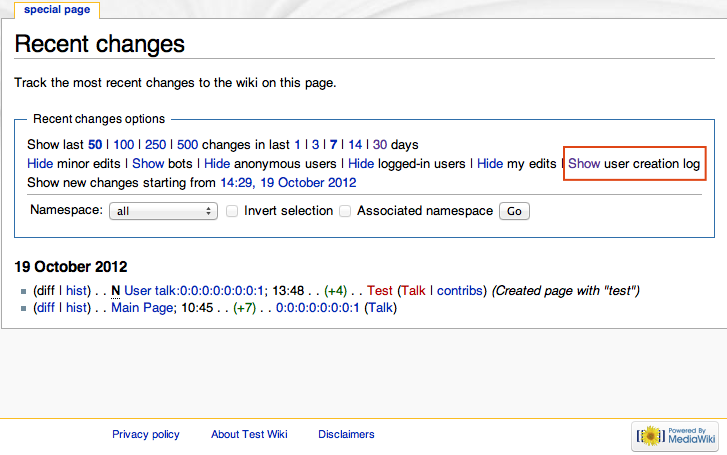The height and width of the screenshot is (455, 727).
Task: Open the Privacy policy footer link
Action: coord(146,434)
